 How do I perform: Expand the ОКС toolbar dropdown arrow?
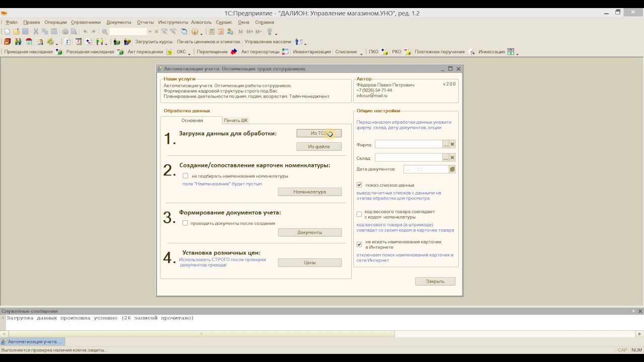click(189, 53)
